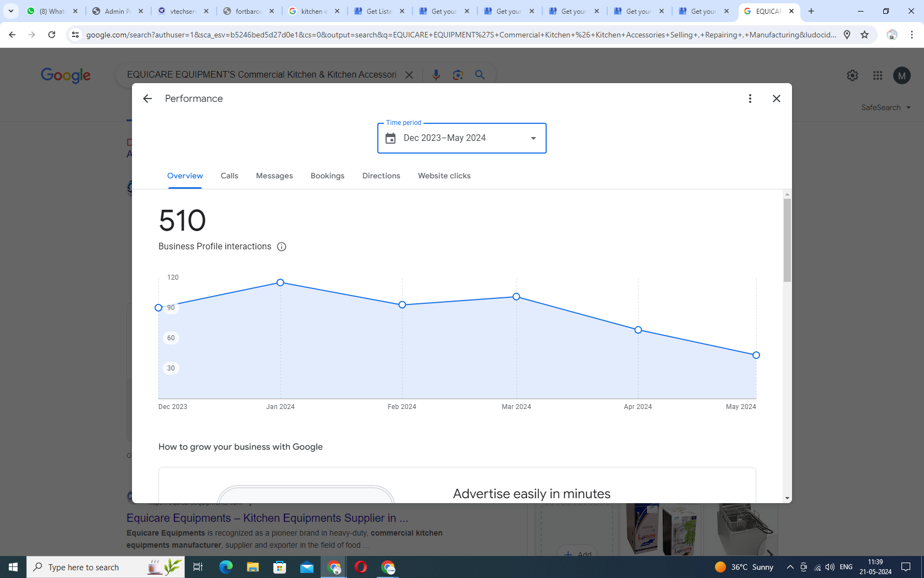Screen dimensions: 924x578
Task: Select Dec 2023 data point on chart
Action: pos(158,308)
